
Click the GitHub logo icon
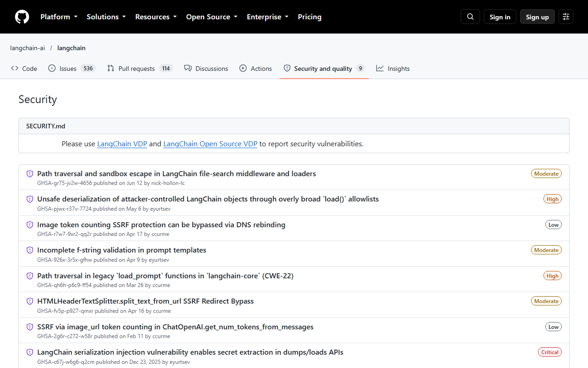tap(22, 17)
